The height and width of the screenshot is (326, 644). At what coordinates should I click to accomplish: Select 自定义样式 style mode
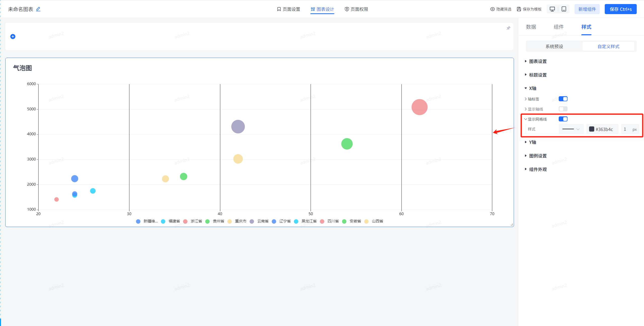coord(609,46)
